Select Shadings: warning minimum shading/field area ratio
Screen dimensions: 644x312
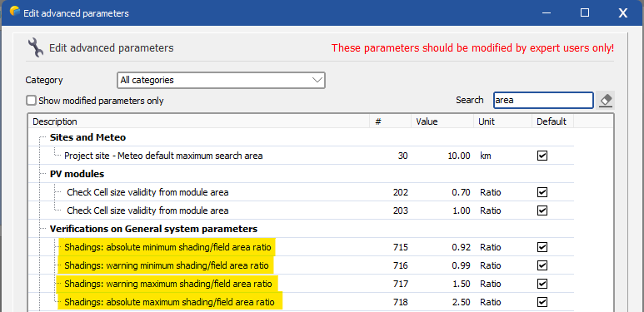tap(167, 265)
